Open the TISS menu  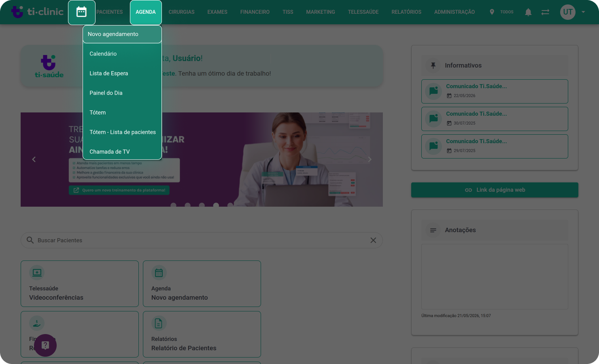[x=288, y=12]
